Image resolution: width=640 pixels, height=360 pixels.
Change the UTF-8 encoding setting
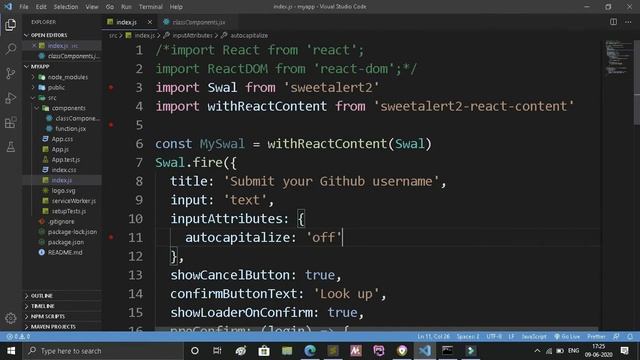pos(494,337)
